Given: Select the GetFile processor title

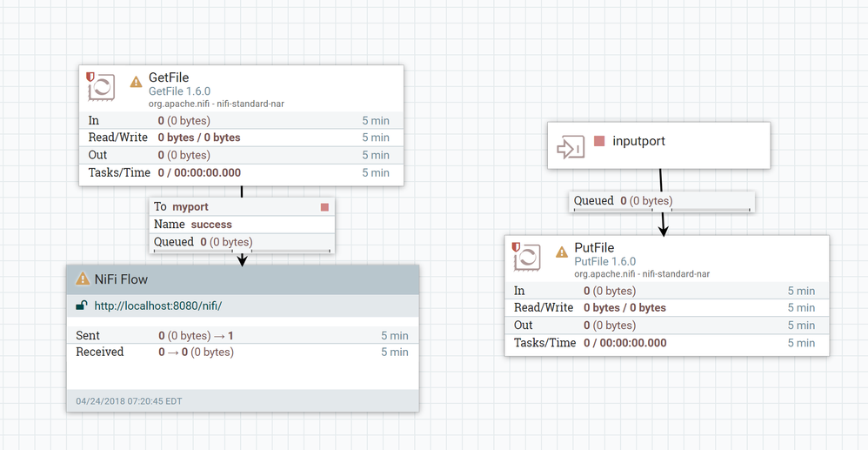Looking at the screenshot, I should click(168, 77).
